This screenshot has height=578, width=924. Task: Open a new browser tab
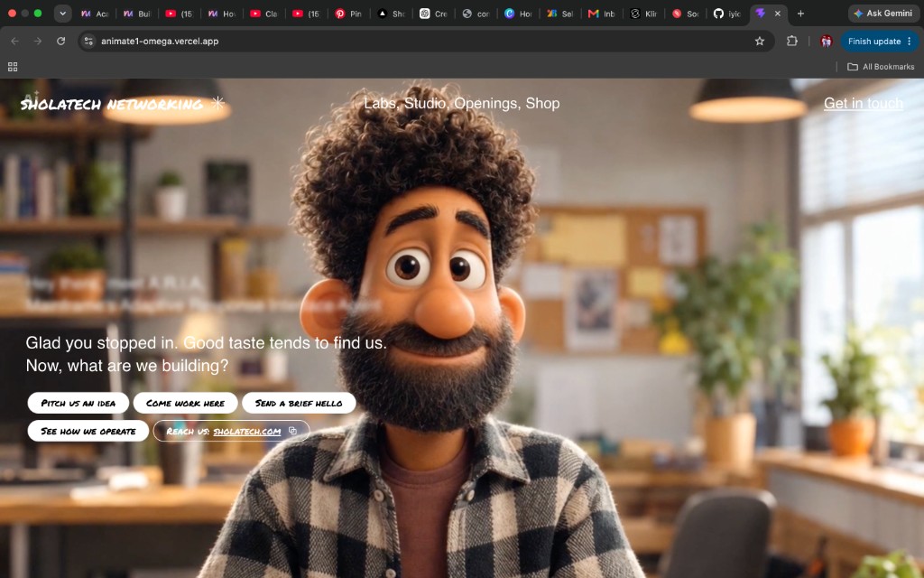point(800,14)
